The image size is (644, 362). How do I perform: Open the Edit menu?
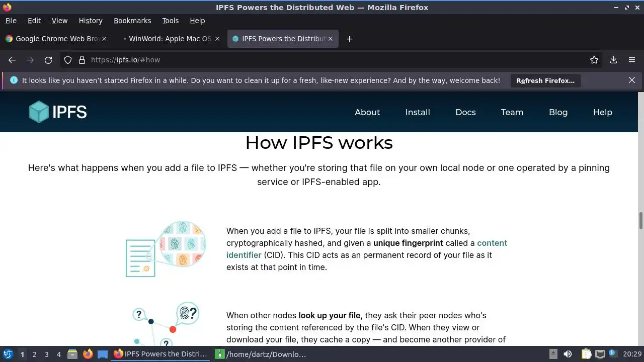[34, 21]
